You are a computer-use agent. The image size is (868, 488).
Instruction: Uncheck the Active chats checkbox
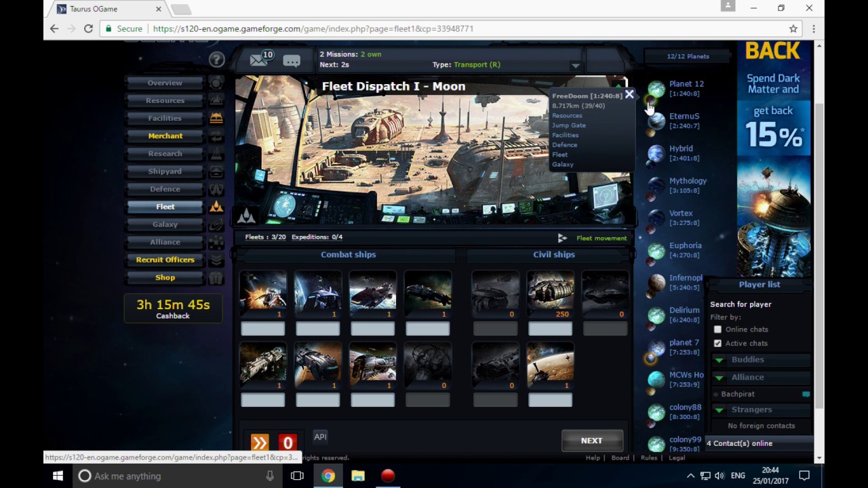click(717, 344)
